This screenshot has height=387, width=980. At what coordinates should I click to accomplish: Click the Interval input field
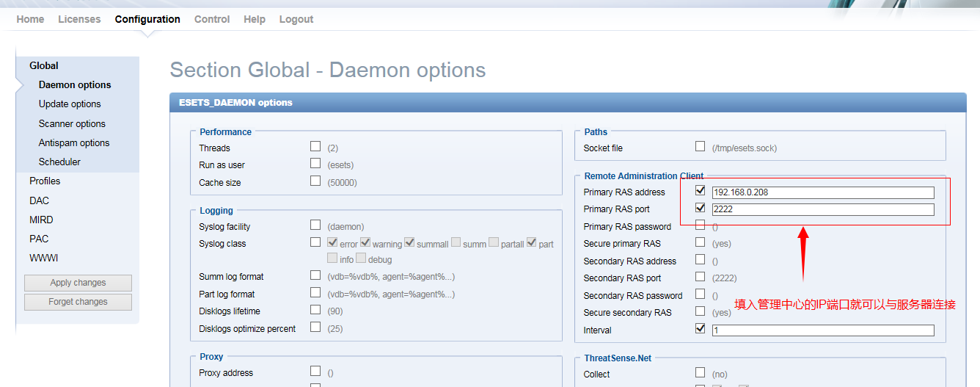point(823,330)
